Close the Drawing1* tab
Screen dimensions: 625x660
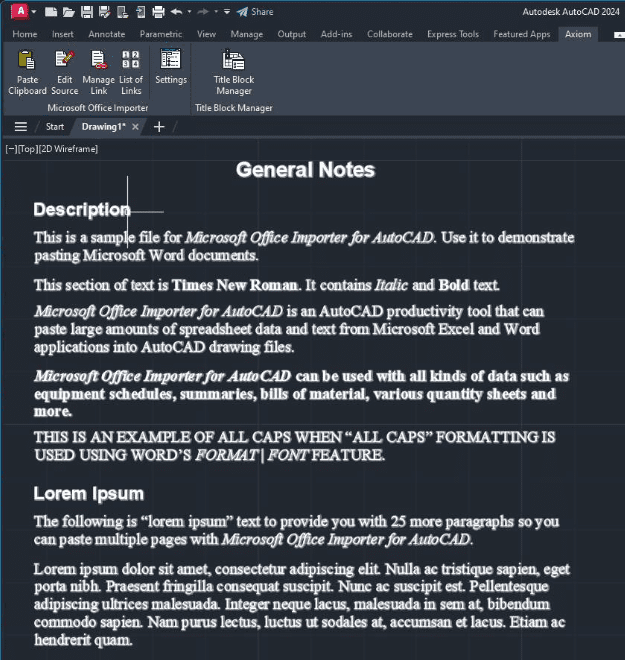point(135,127)
